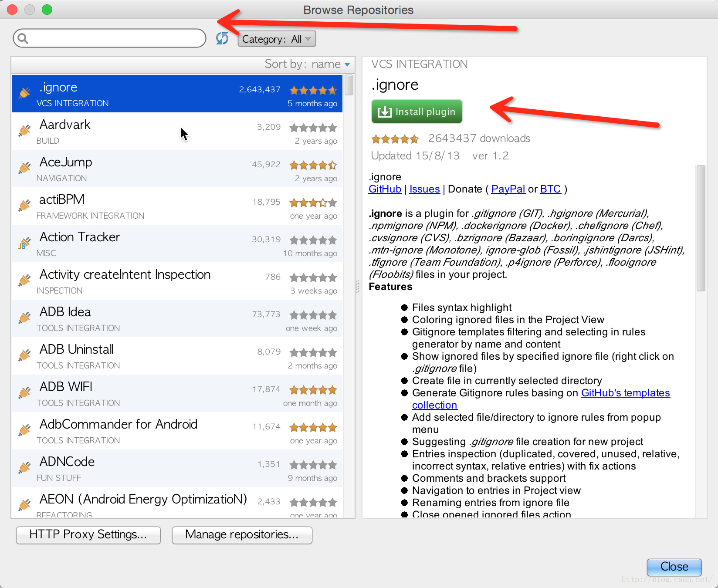Click the plug icon beside ADNCode
Viewport: 718px width, 588px height.
(25, 467)
